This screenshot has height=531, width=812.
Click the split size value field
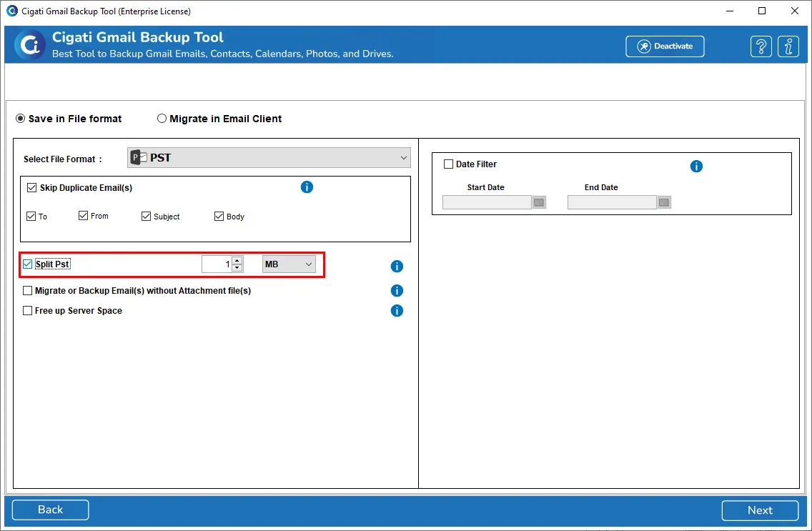tap(217, 264)
